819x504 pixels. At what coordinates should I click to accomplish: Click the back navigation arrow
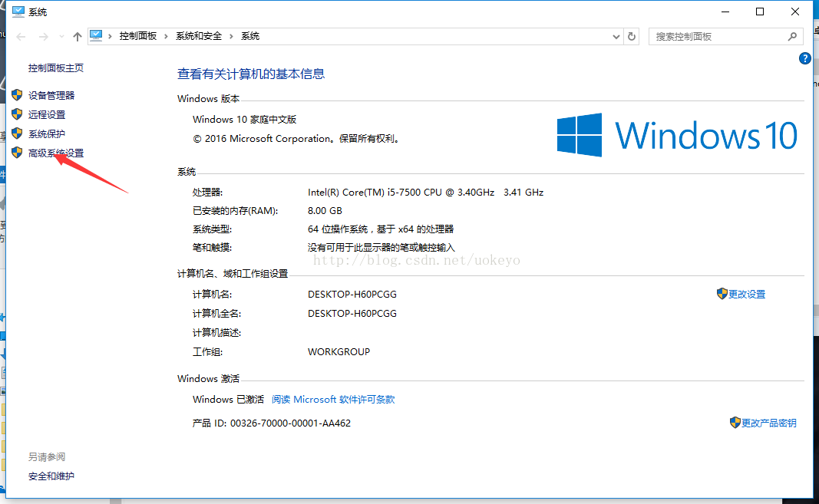21,37
